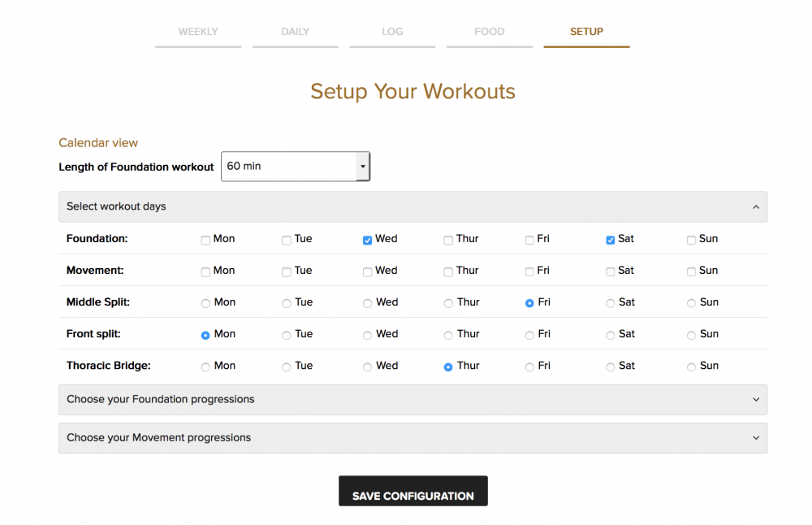Click the Calendar view link
Image resolution: width=812 pixels, height=525 pixels.
[x=98, y=143]
